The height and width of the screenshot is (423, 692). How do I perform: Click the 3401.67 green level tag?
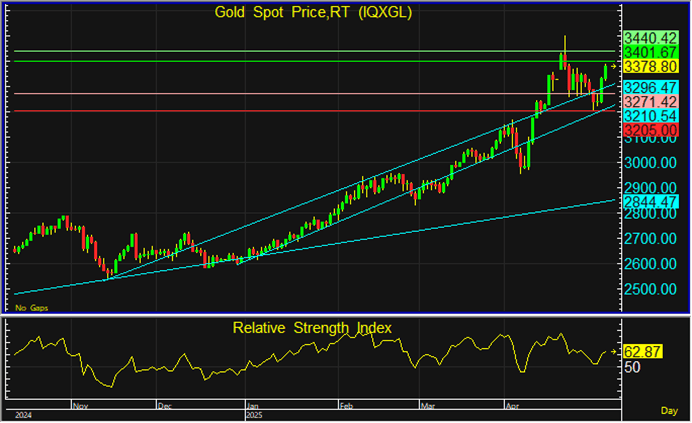coord(651,51)
